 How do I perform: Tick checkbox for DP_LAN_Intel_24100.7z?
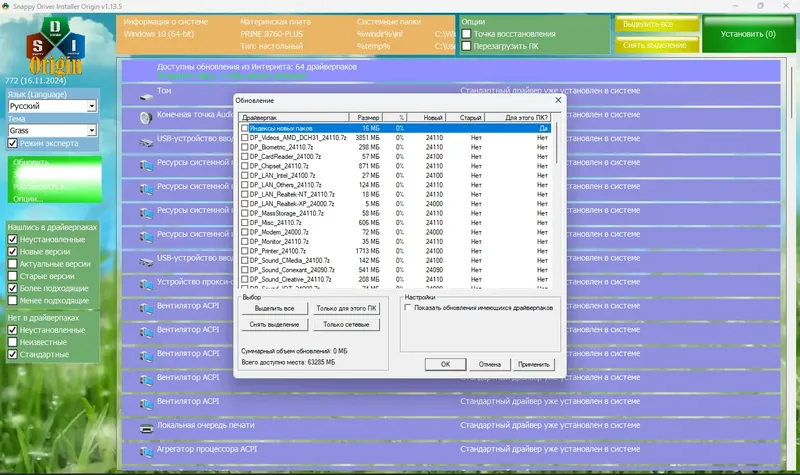click(245, 176)
